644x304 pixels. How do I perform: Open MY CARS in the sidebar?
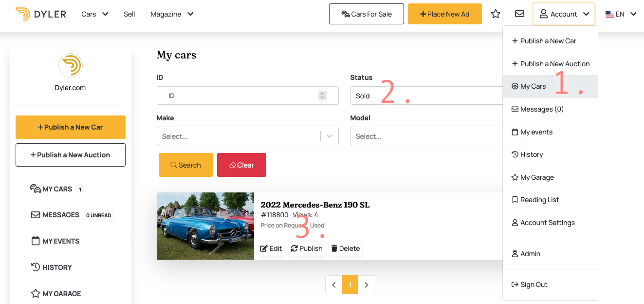click(x=56, y=189)
